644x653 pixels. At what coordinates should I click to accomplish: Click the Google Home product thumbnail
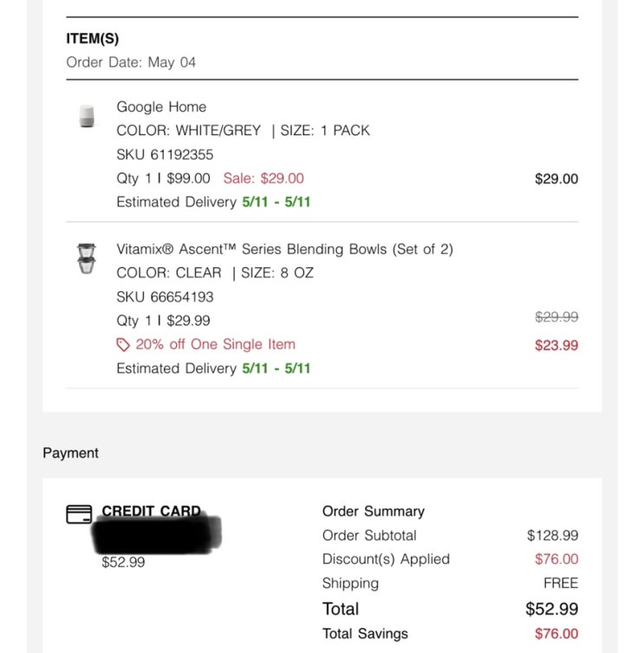pos(86,116)
